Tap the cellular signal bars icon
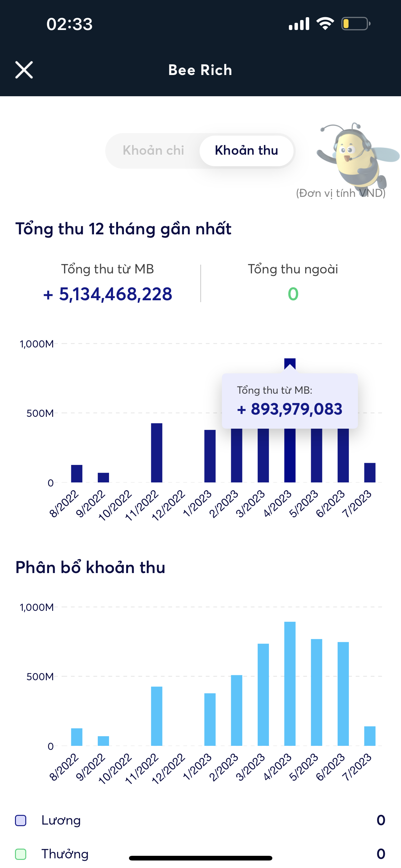Viewport: 401px width, 868px height. pyautogui.click(x=299, y=23)
